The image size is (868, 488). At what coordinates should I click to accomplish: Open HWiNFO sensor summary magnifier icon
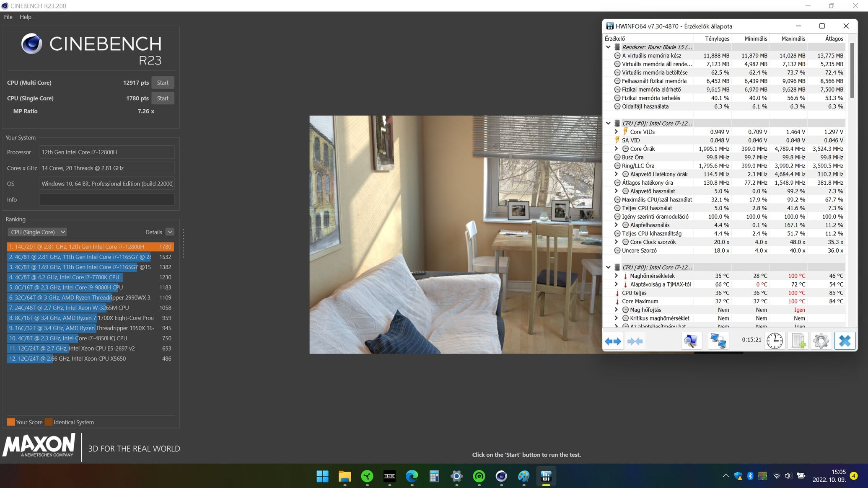(x=690, y=341)
